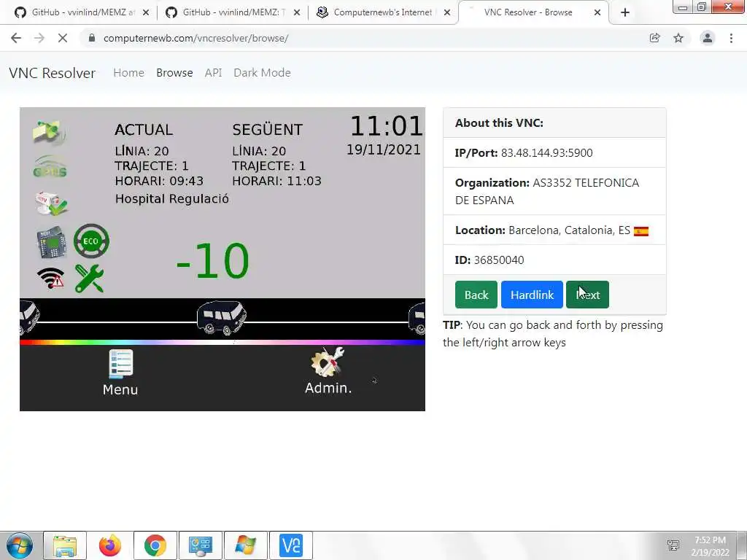Click the Spain flag icon
747x560 pixels.
tap(641, 231)
